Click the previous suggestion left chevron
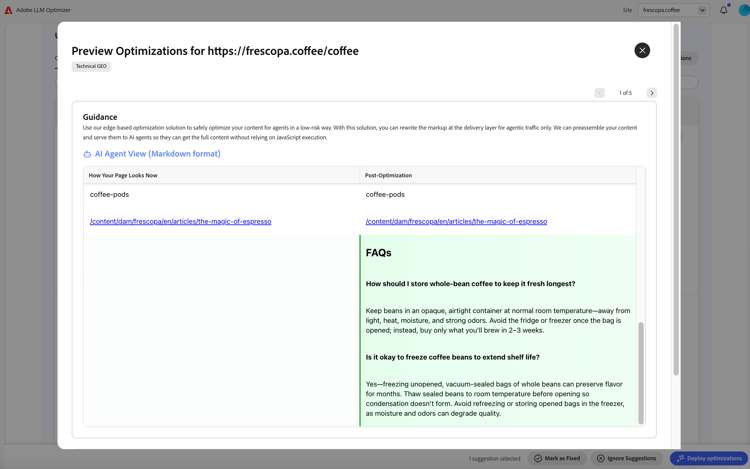This screenshot has width=750, height=469. pos(599,93)
